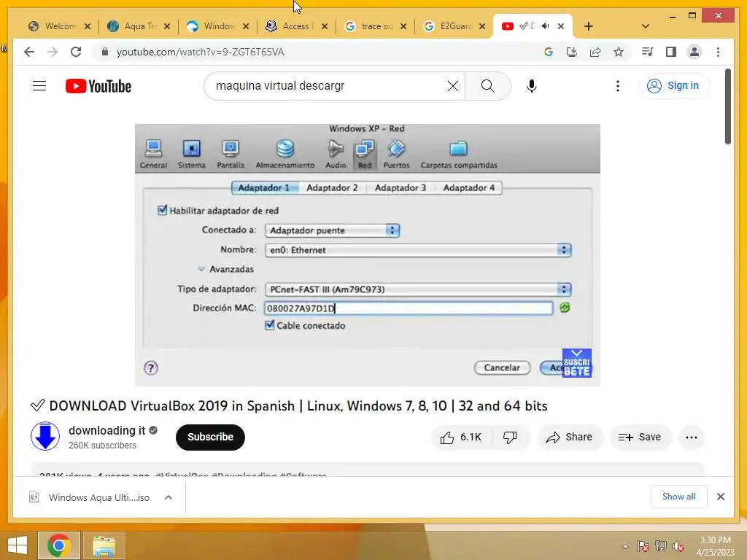Mute the YouTube tab audio icon
The width and height of the screenshot is (747, 560).
[x=546, y=26]
